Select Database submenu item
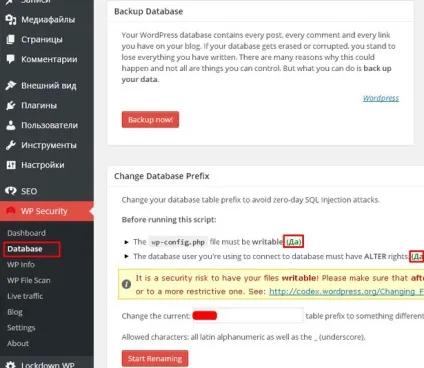Screen dimensions: 424x368 tap(25, 249)
